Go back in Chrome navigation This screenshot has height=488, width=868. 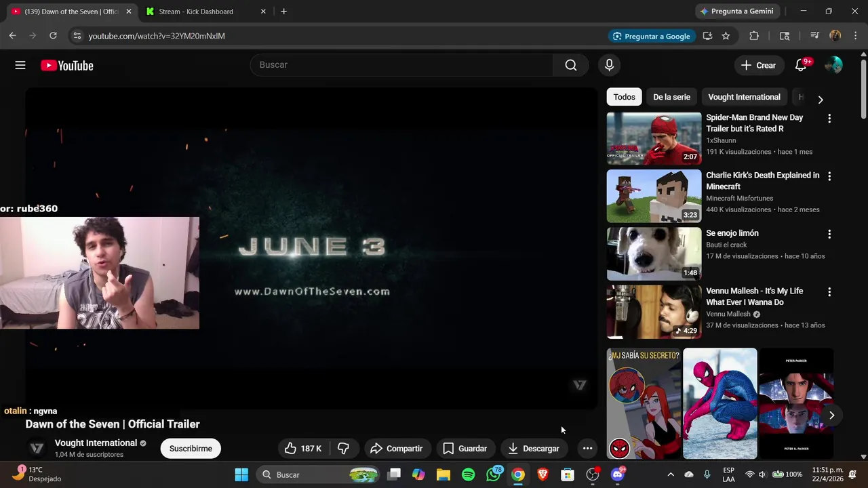tap(12, 36)
